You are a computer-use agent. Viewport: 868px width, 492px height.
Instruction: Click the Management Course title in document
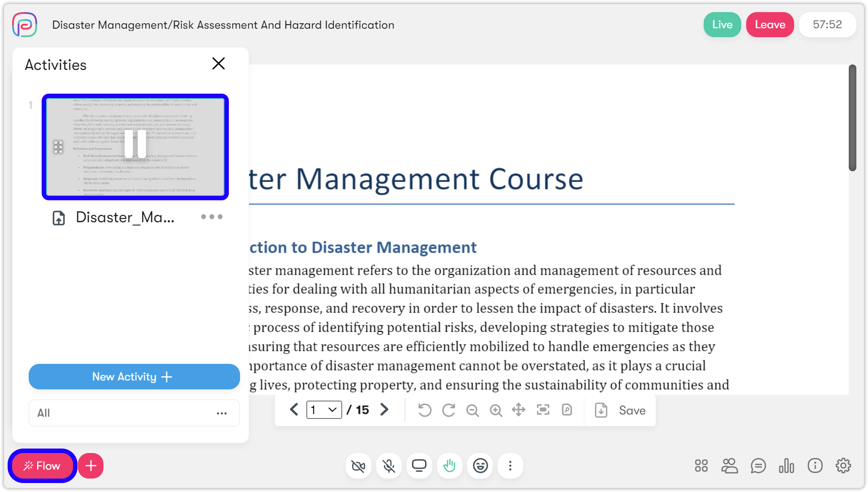(439, 179)
